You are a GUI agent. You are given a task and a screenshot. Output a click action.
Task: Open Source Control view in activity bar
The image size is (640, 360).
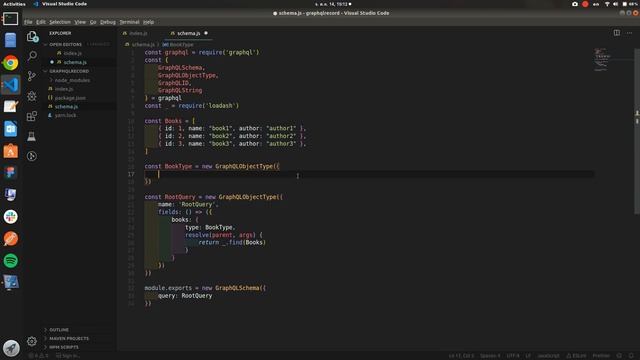coord(32,76)
